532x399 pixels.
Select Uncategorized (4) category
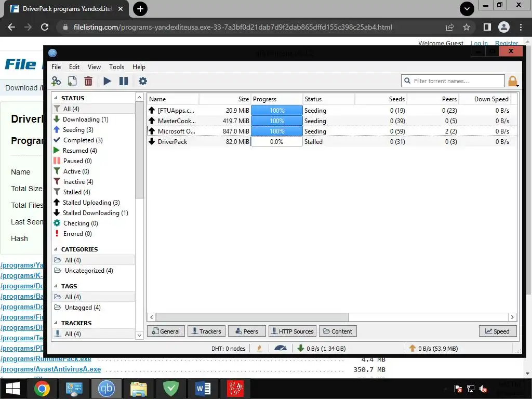88,271
